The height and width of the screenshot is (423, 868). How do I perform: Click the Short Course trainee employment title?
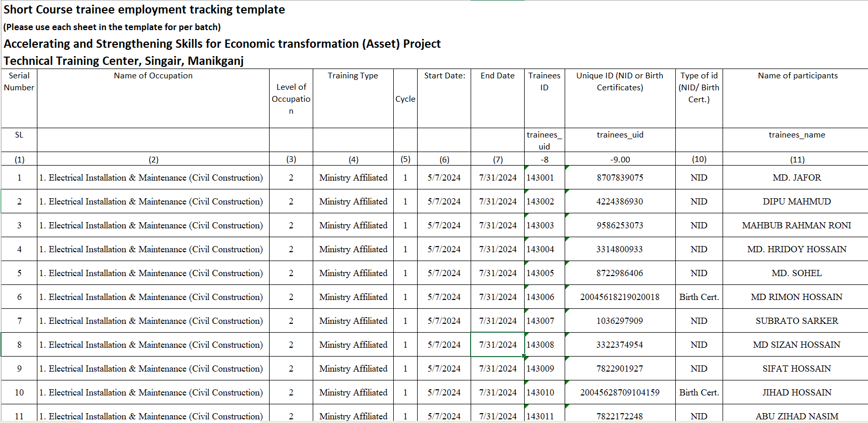point(144,9)
